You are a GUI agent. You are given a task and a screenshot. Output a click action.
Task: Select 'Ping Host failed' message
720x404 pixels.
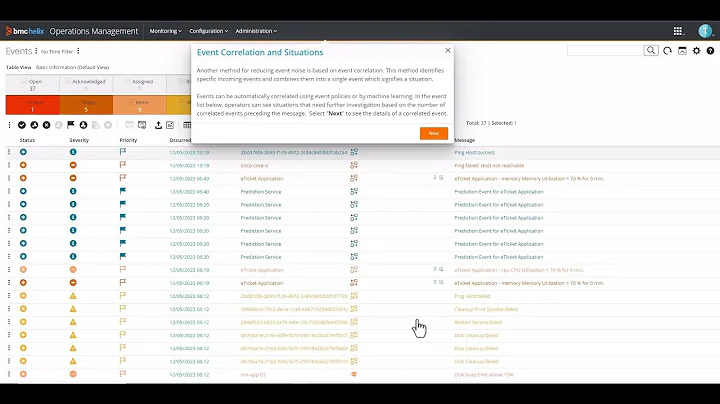coord(472,296)
